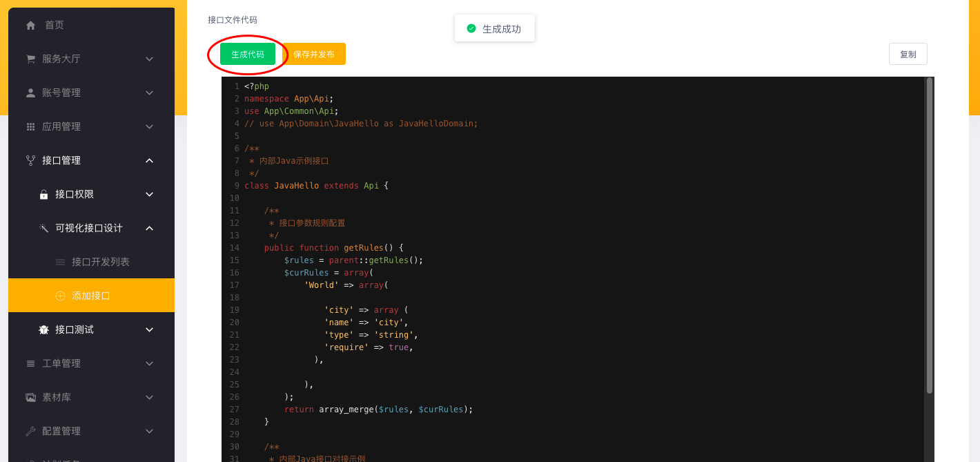Click the 'public function getRules() {' line
The image size is (980, 462).
tap(334, 248)
